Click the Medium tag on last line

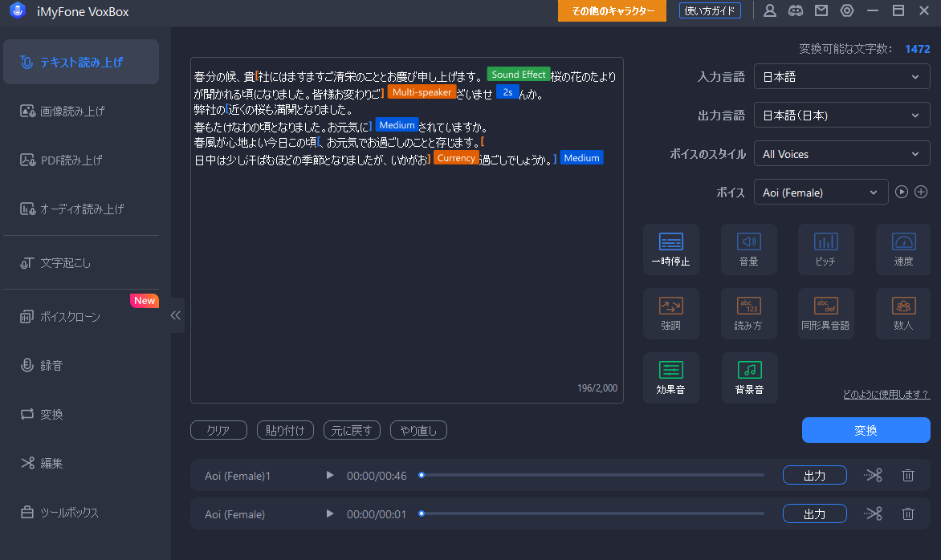(581, 158)
